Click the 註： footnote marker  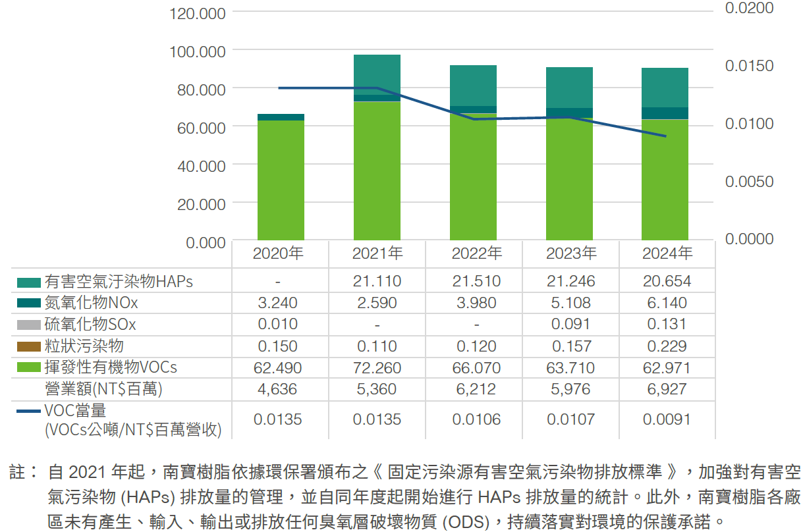(23, 472)
